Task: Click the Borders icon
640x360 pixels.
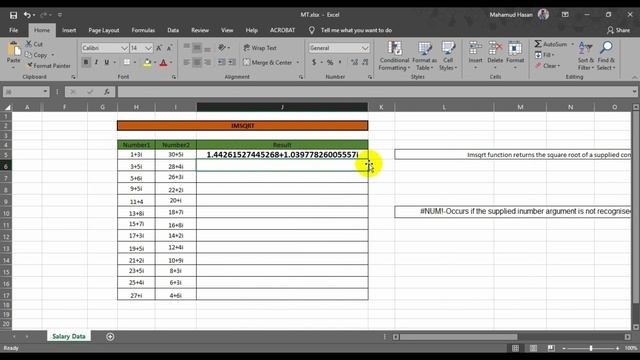Action: pyautogui.click(x=127, y=62)
